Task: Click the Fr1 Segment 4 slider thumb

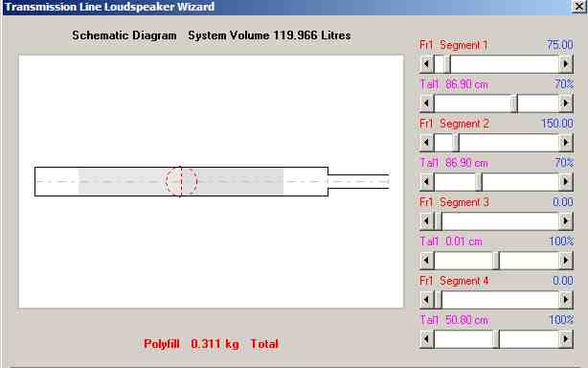Action: [438, 300]
